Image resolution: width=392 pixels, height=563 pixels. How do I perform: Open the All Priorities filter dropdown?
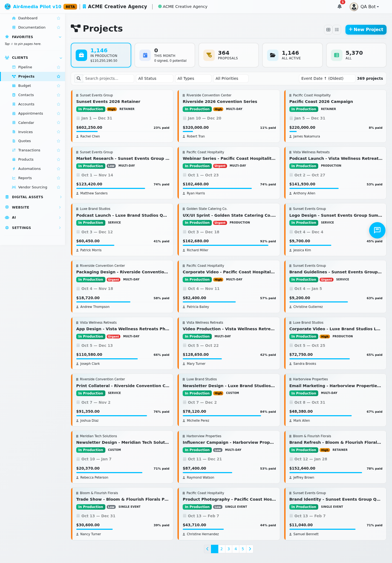pos(231,78)
